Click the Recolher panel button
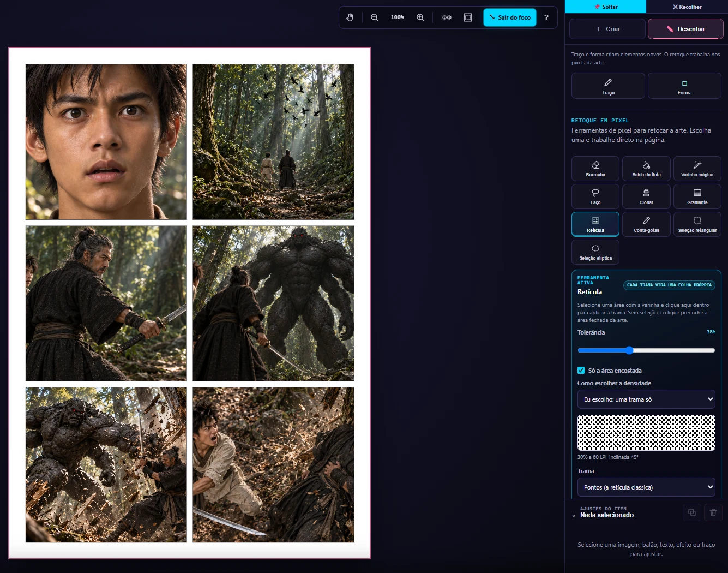728x573 pixels. (687, 7)
